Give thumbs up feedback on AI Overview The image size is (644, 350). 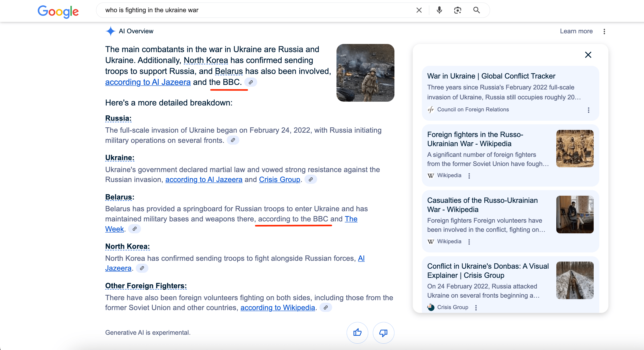tap(357, 333)
